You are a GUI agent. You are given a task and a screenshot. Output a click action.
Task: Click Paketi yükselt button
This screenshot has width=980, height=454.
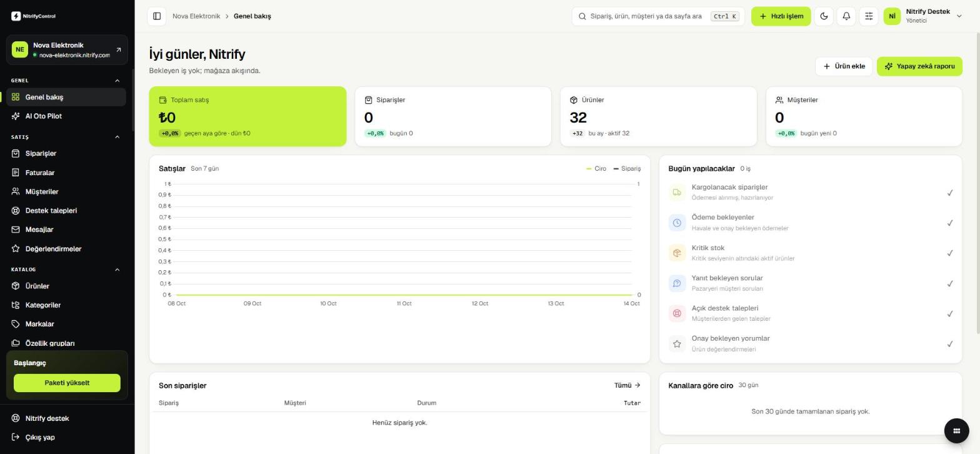[67, 383]
